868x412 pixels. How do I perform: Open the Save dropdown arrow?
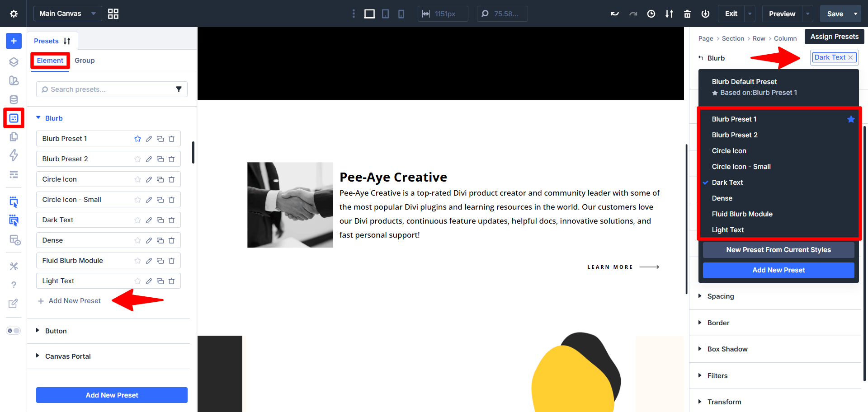855,14
